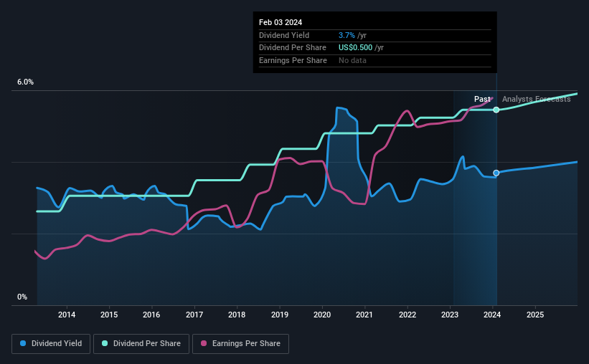Screen dimensions: 589x364
Task: Click the 2017 x-axis label
Action: (x=194, y=315)
